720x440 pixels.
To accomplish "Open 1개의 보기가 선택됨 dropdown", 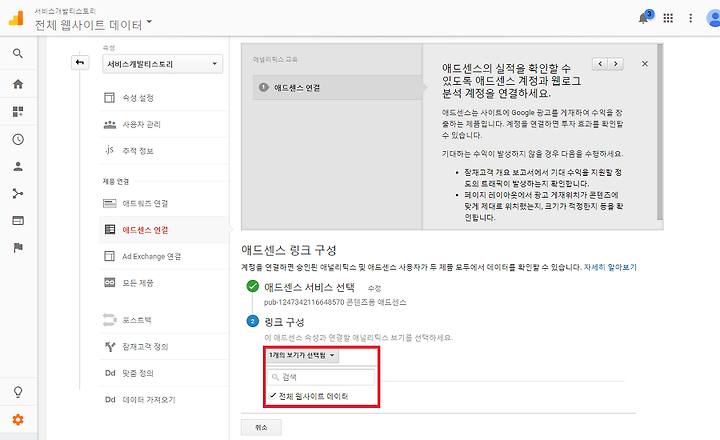I will coord(303,355).
